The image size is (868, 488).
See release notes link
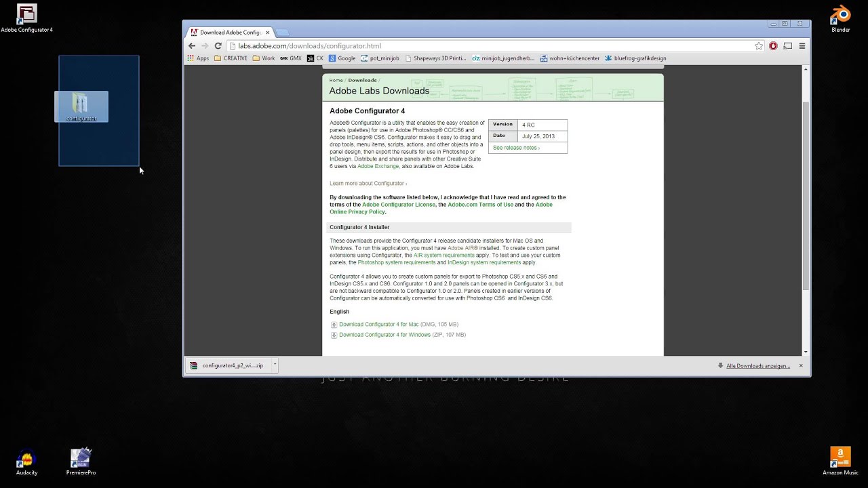(x=516, y=148)
